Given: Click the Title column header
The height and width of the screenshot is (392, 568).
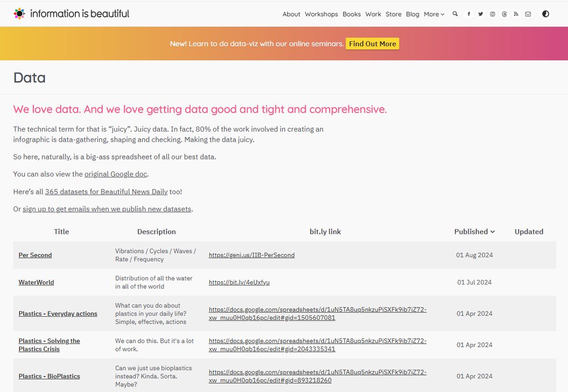Looking at the screenshot, I should 62,232.
